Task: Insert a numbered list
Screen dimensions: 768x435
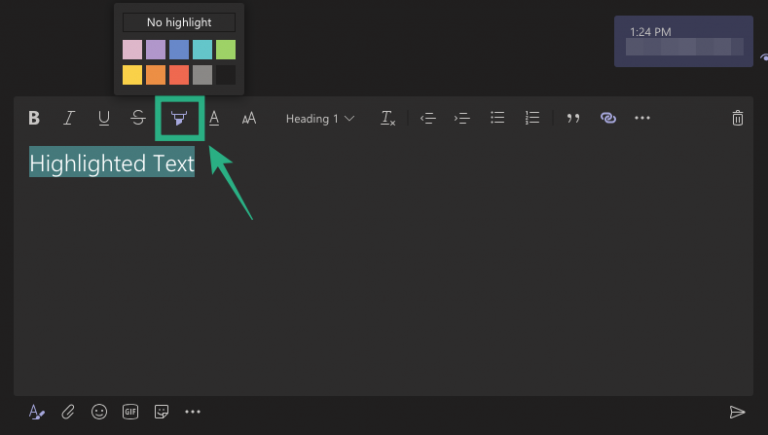Action: coord(532,118)
